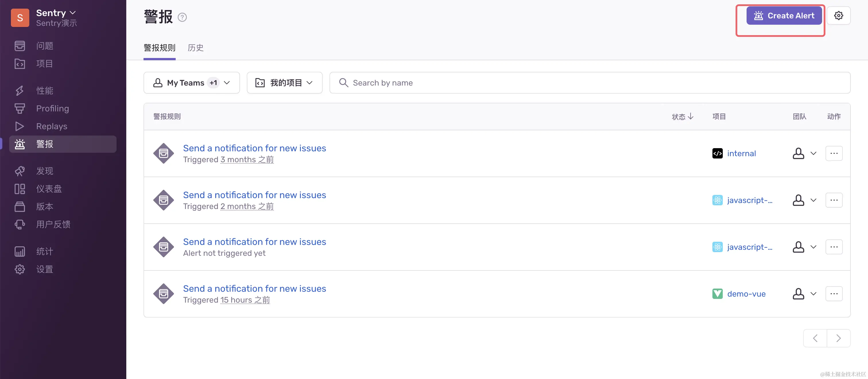Expand My Teams filter dropdown
This screenshot has width=868, height=379.
[x=191, y=83]
